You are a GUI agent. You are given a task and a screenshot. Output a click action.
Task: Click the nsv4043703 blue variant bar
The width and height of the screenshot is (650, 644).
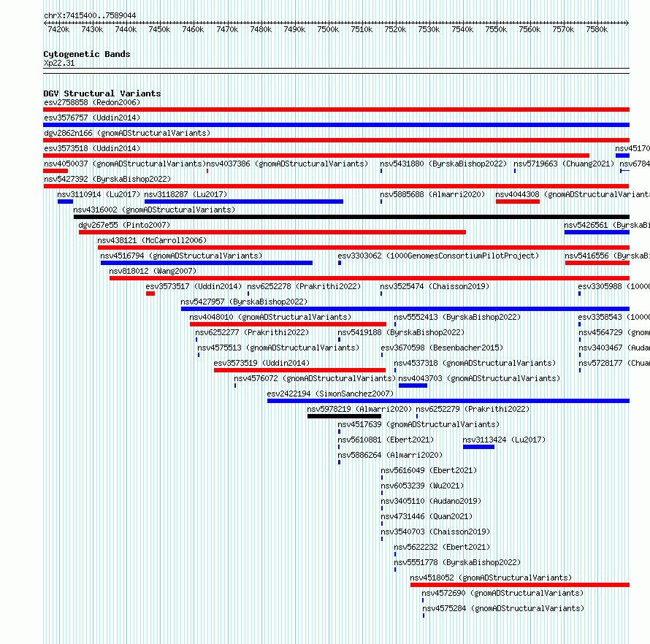tap(413, 386)
